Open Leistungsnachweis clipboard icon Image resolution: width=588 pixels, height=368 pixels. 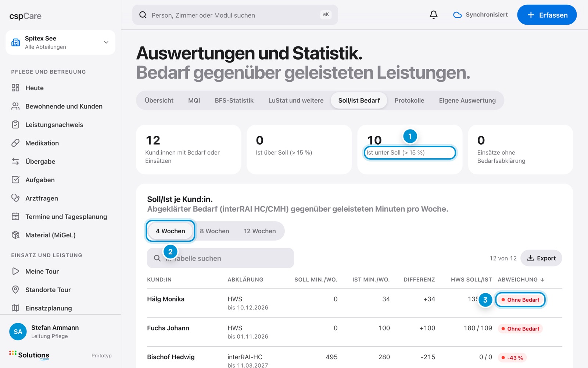[x=15, y=124]
